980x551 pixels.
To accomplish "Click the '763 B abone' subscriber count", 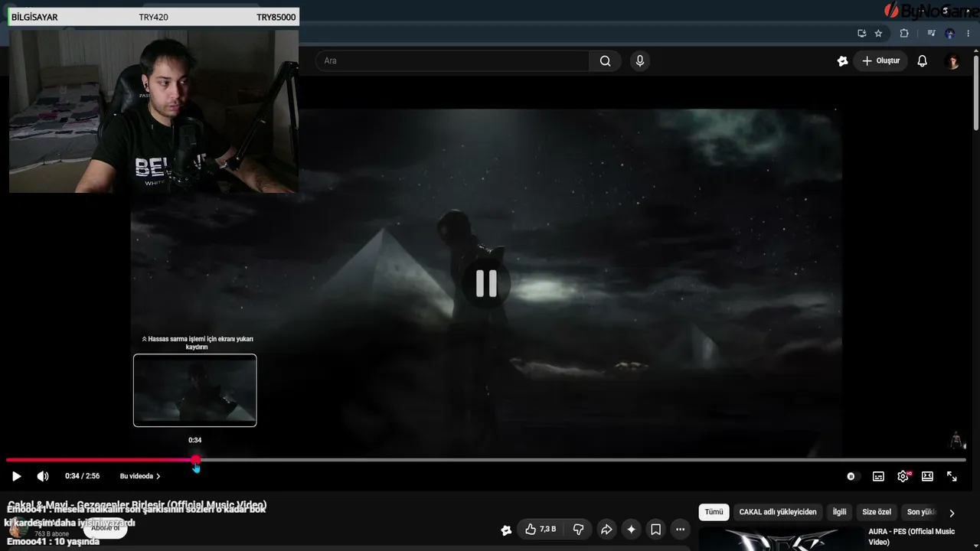I will (51, 533).
